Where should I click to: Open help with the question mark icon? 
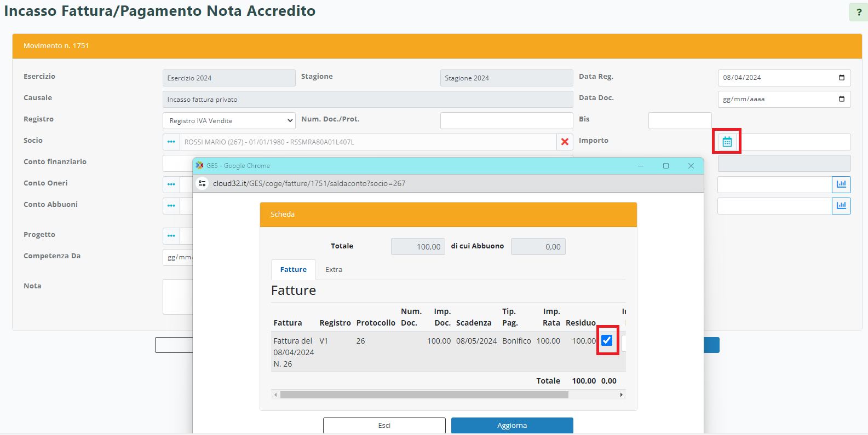coord(858,12)
